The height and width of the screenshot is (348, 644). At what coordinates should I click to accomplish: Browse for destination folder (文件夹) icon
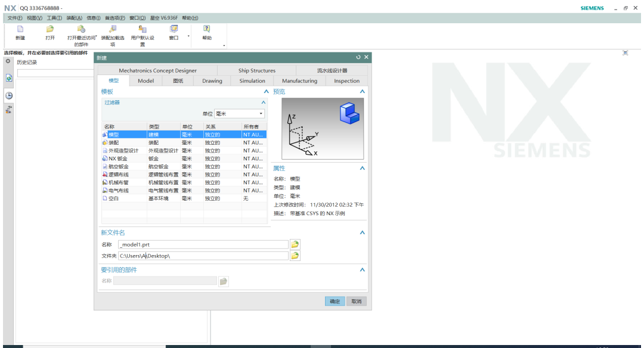click(x=295, y=256)
